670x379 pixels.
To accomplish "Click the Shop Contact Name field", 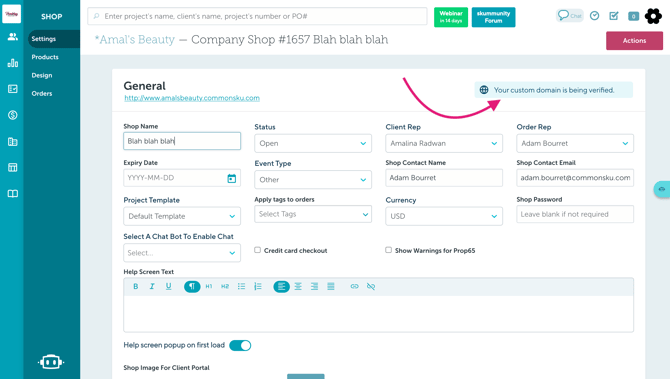I will tap(444, 178).
